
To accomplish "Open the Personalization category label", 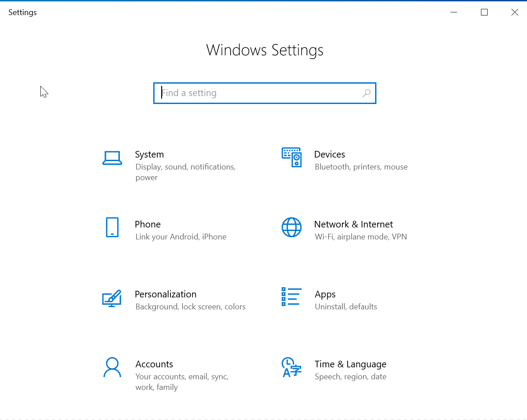I will 165,294.
